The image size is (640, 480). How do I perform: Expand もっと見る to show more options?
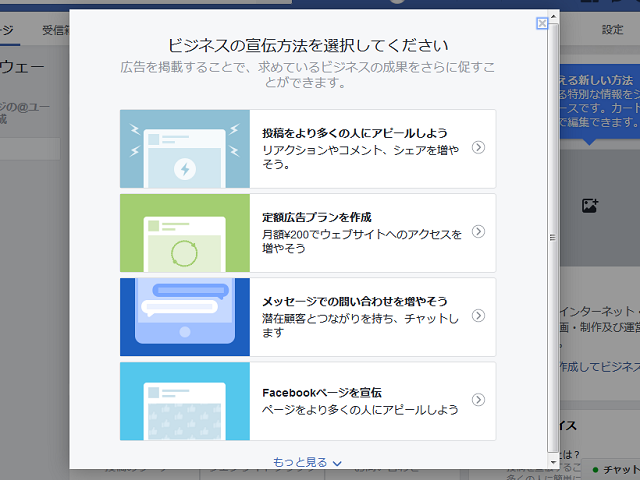pyautogui.click(x=307, y=462)
